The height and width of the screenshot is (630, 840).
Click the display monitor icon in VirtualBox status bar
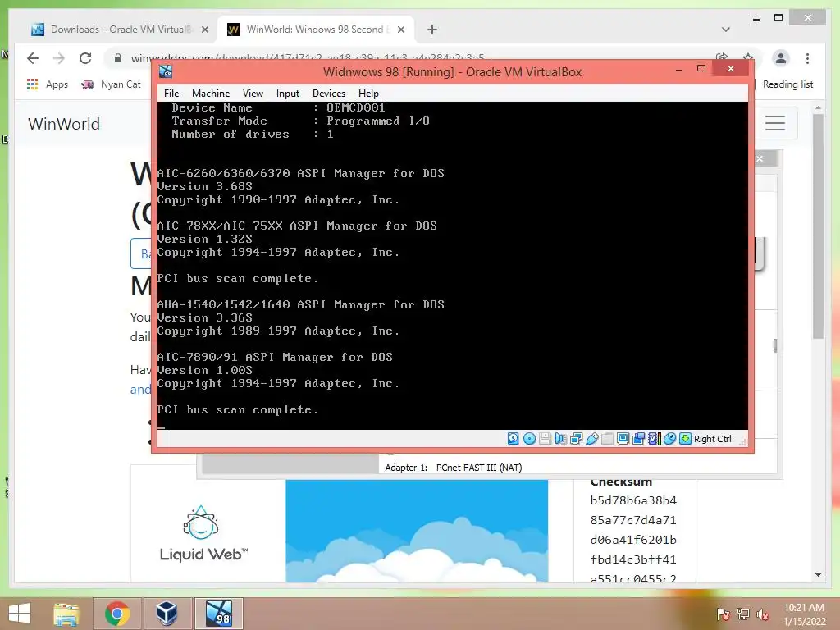click(623, 439)
